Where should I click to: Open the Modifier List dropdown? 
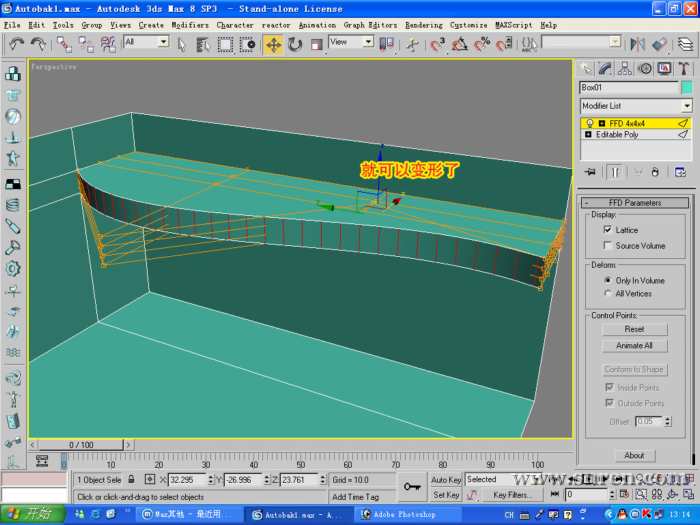click(x=636, y=106)
